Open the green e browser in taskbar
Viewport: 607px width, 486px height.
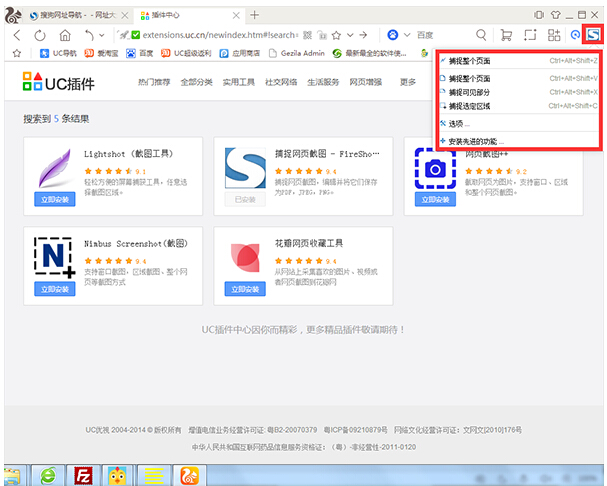tap(48, 475)
